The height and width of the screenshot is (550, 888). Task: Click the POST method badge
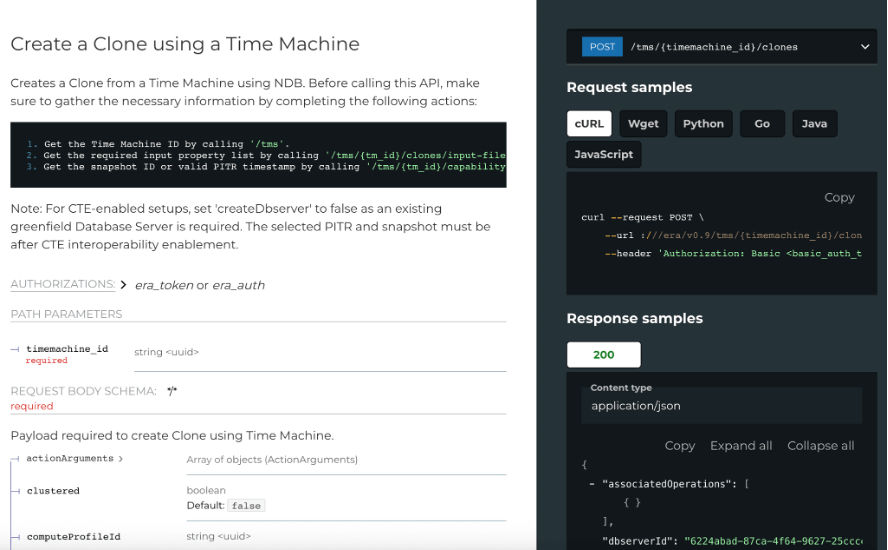[602, 47]
